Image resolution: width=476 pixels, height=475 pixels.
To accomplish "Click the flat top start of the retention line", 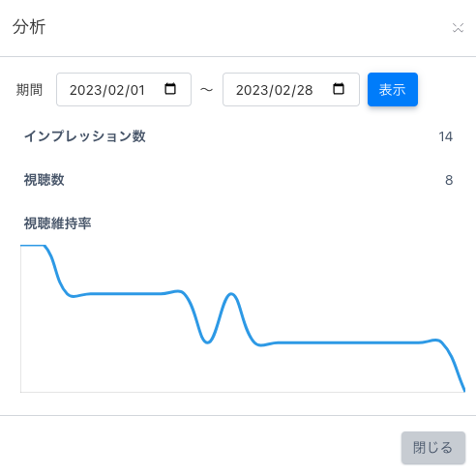I will 32,246.
